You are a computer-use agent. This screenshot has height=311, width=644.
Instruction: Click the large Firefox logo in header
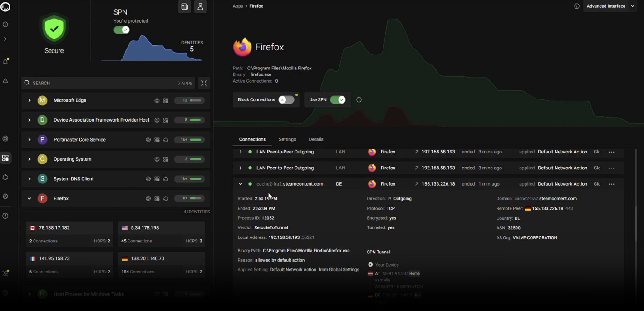pos(242,47)
